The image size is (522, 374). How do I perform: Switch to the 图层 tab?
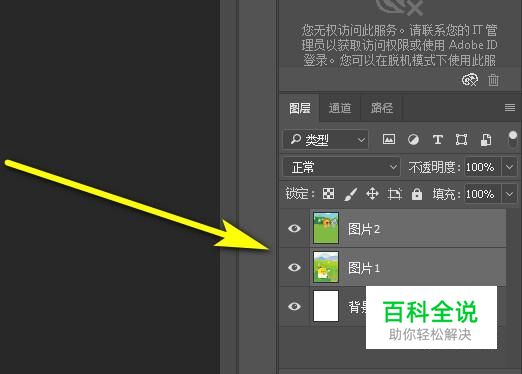click(x=300, y=108)
